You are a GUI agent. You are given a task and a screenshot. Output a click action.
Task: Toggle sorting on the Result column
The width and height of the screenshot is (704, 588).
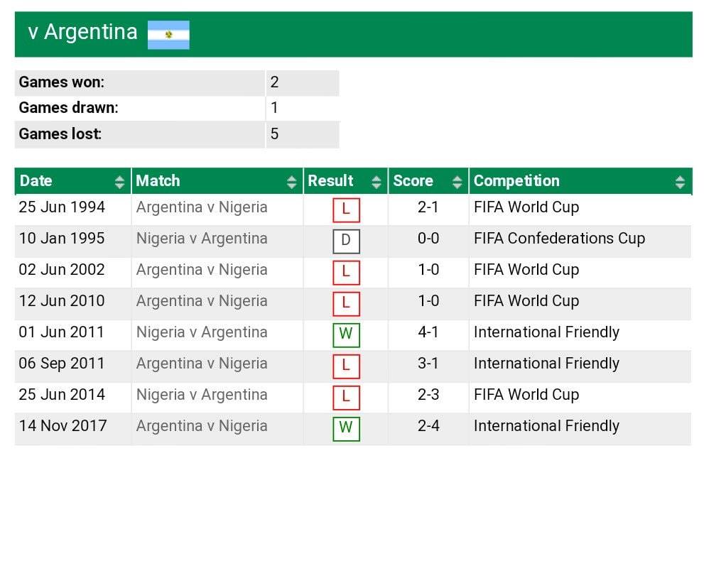377,182
